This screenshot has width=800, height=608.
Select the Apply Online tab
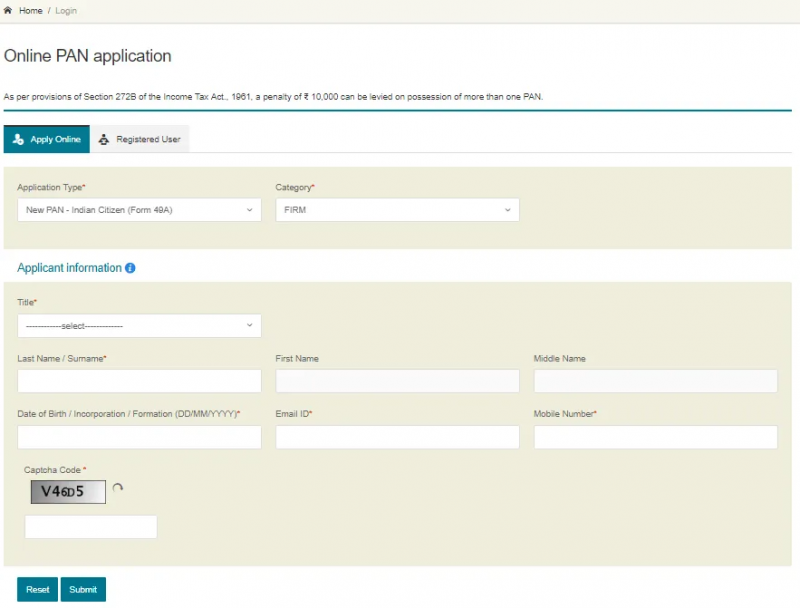[50, 140]
